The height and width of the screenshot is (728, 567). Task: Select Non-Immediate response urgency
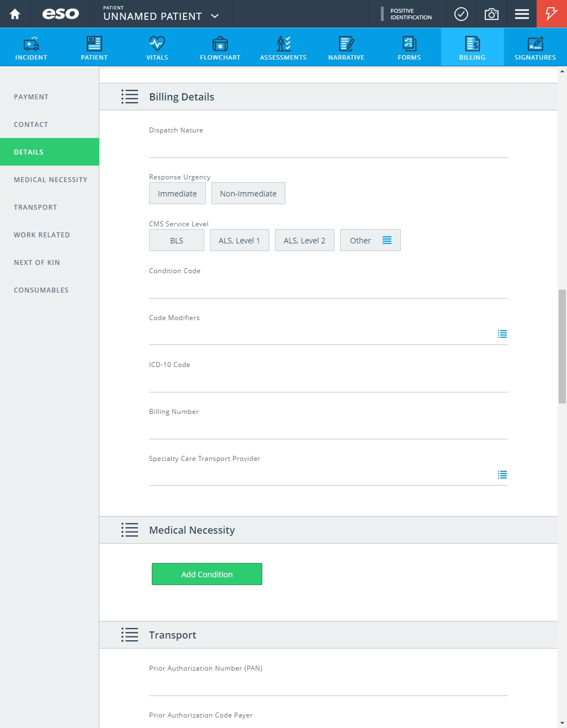(248, 193)
